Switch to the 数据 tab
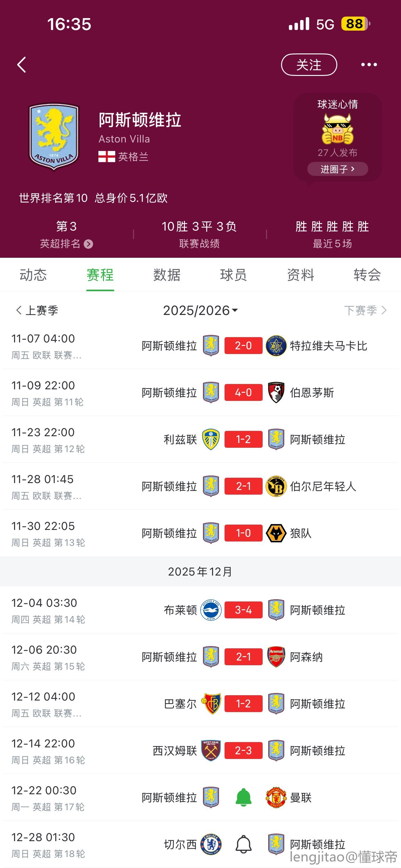The width and height of the screenshot is (401, 868). tap(167, 275)
